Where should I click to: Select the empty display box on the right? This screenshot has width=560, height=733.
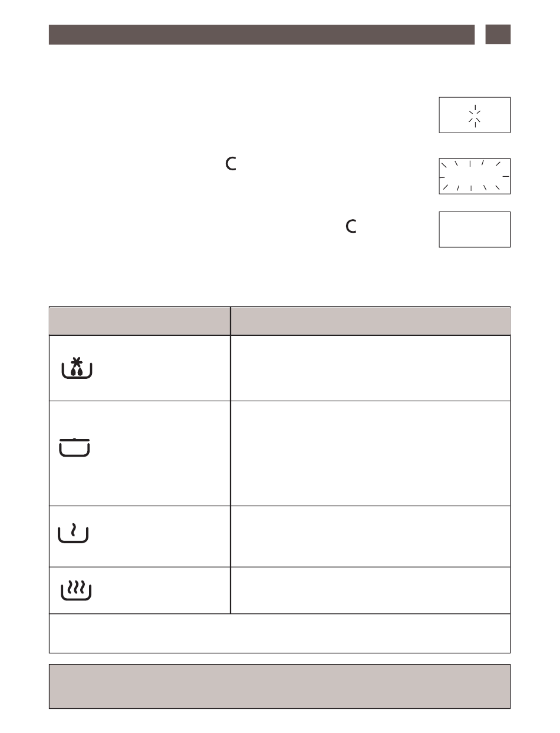click(475, 229)
